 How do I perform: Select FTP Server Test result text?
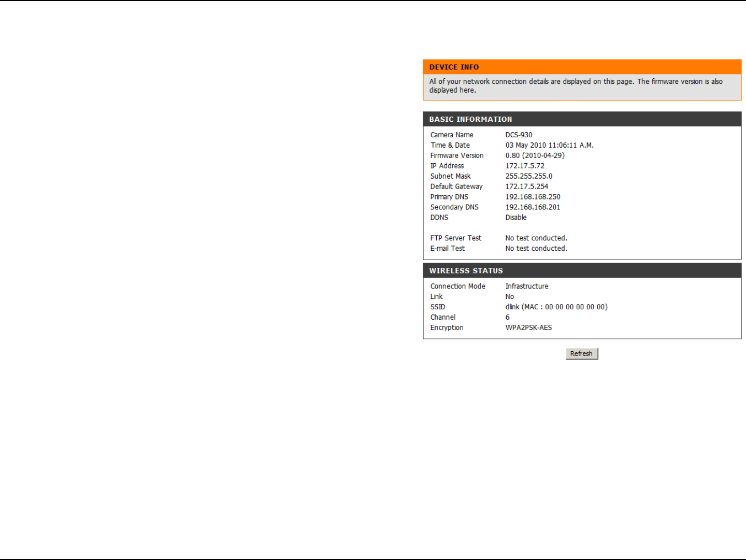[536, 238]
